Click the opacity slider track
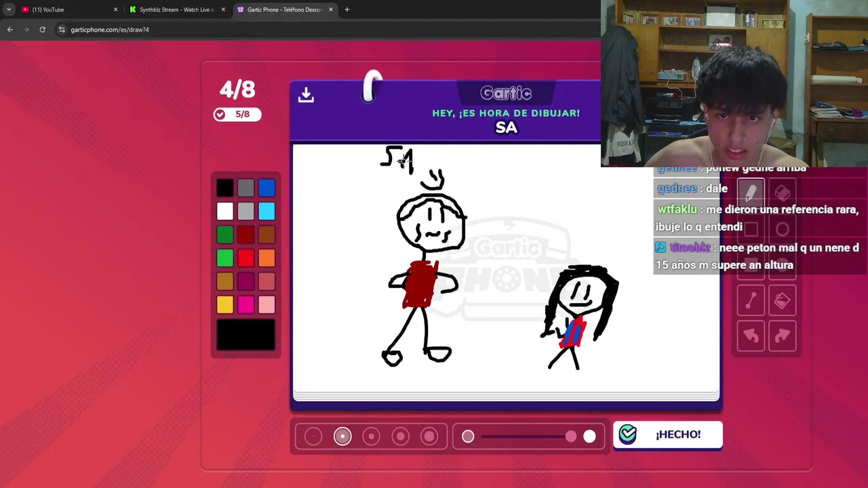The image size is (868, 488). tap(526, 436)
